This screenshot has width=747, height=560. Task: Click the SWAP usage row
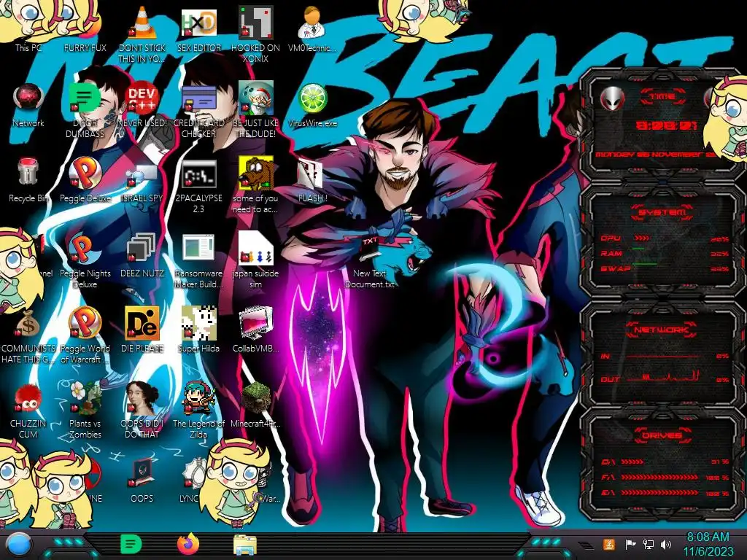[665, 269]
